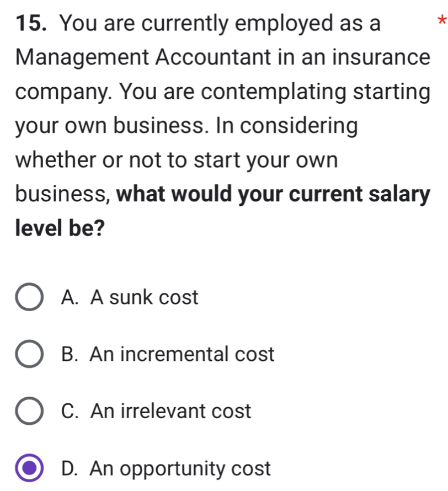Click the "C. An irrelevant cost" label text

coord(157,412)
